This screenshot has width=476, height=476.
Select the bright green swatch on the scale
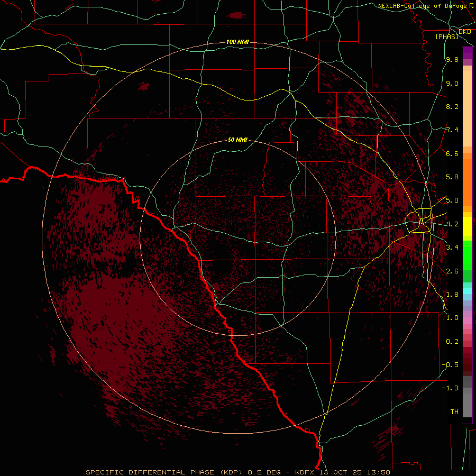[467, 255]
